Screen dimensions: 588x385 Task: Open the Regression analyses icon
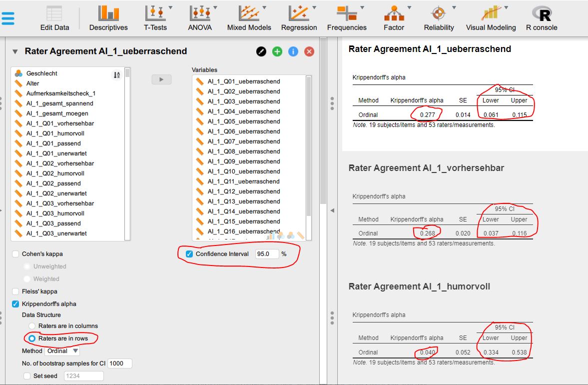tap(298, 15)
